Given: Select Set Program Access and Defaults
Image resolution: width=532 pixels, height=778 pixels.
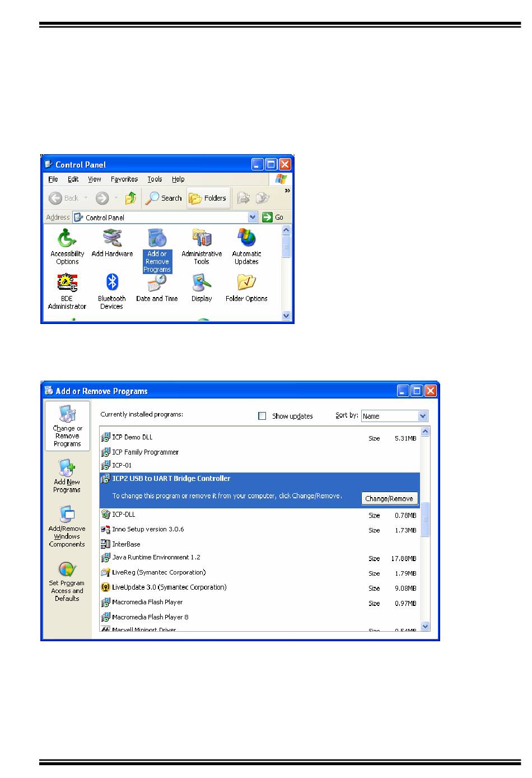Looking at the screenshot, I should click(x=67, y=582).
